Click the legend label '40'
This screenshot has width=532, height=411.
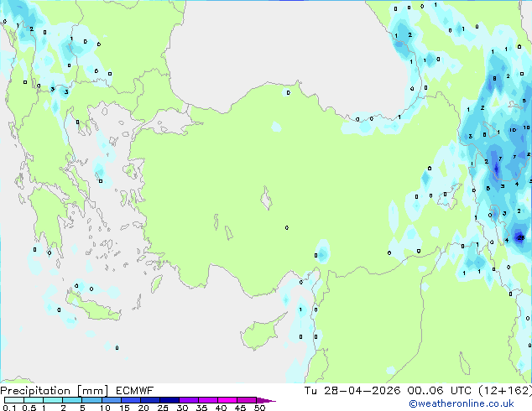click(x=221, y=408)
